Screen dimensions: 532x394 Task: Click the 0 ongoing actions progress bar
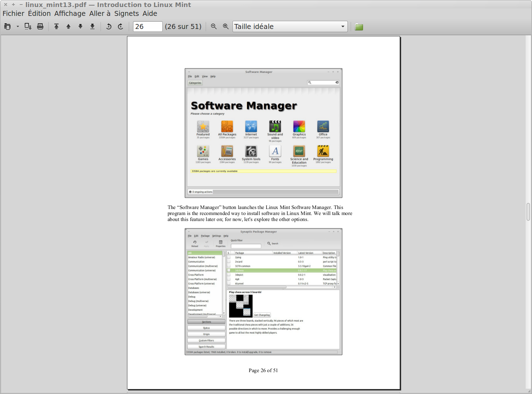click(276, 192)
